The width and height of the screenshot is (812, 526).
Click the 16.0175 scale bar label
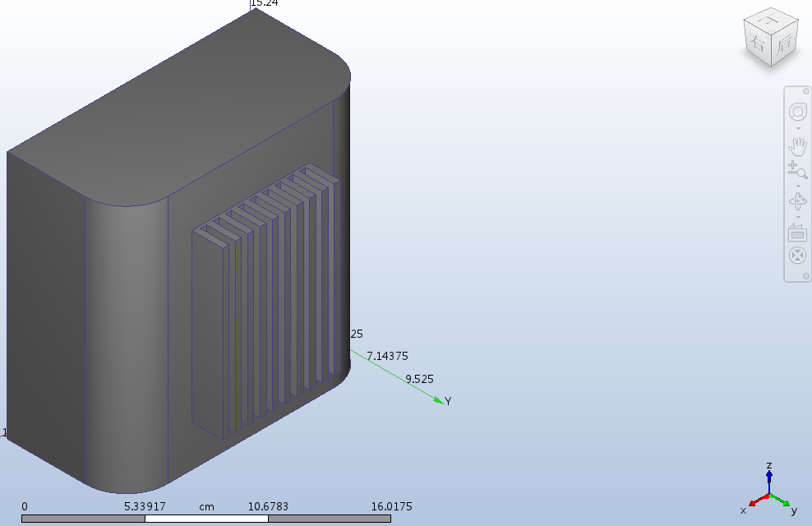[x=391, y=506]
